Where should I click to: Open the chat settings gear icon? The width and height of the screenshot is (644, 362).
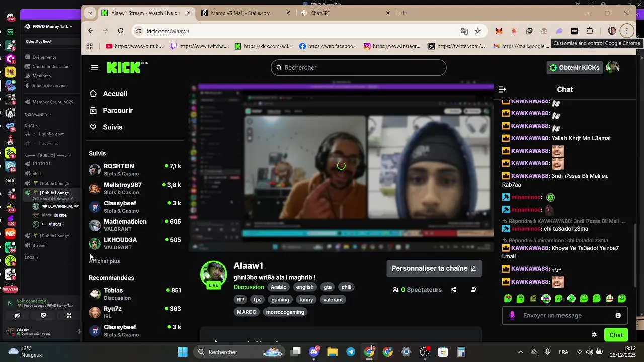(594, 335)
